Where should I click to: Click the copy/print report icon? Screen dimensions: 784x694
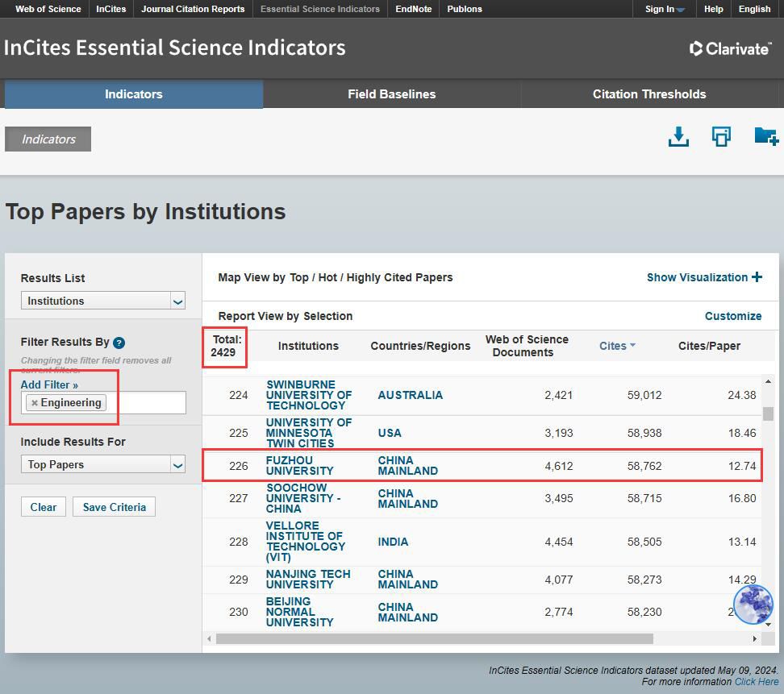point(721,137)
